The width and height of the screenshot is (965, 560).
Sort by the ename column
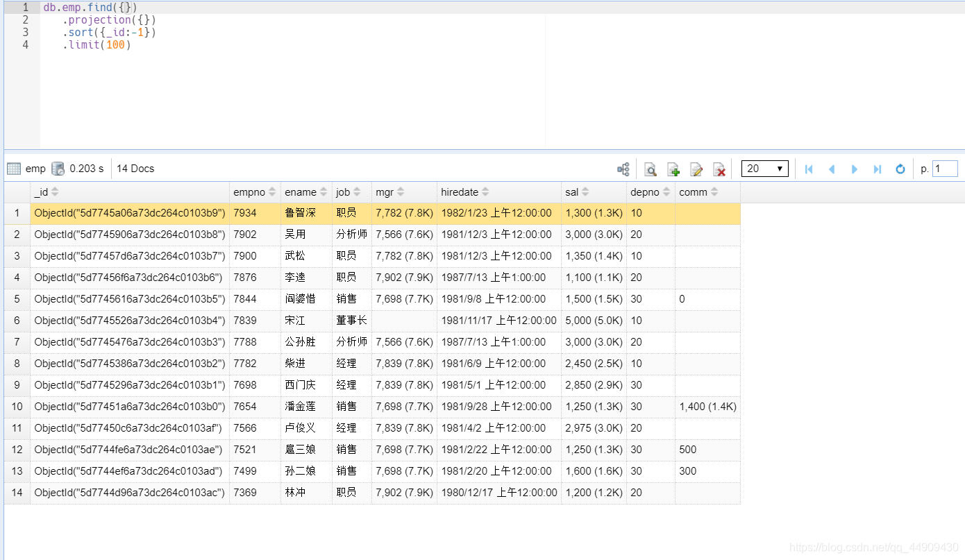(307, 192)
